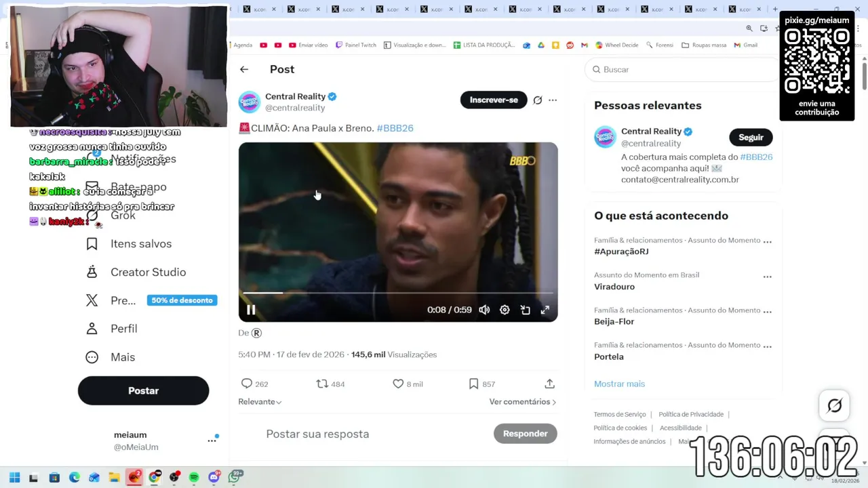This screenshot has width=868, height=488.
Task: Open the post's three-dot more menu
Action: [x=553, y=100]
